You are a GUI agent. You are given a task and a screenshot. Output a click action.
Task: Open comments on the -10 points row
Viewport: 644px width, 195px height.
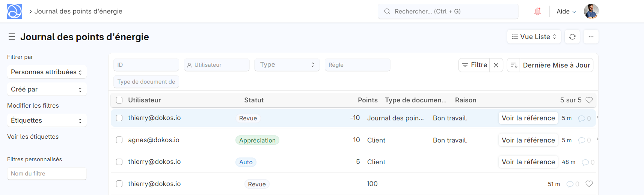[x=584, y=118]
